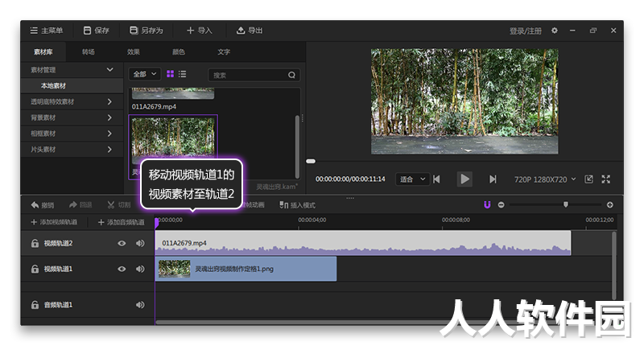Switch to the 效果 tab
Screen dimensions: 644x346
(134, 52)
